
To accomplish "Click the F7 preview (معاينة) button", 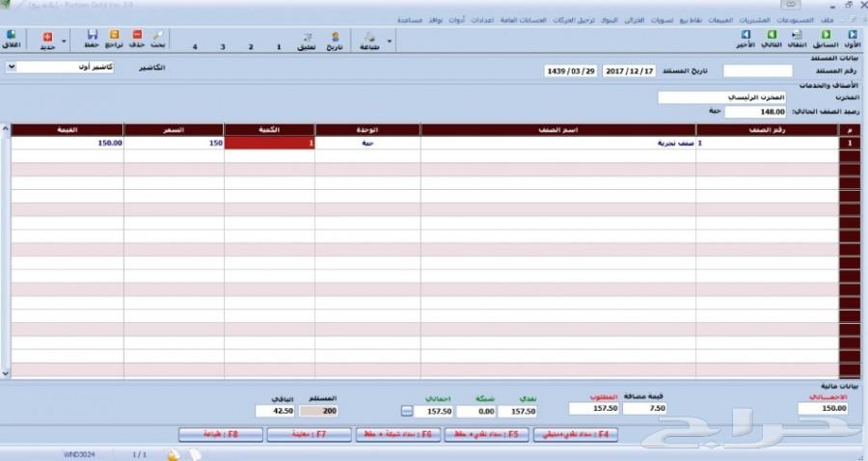I will coord(309,434).
